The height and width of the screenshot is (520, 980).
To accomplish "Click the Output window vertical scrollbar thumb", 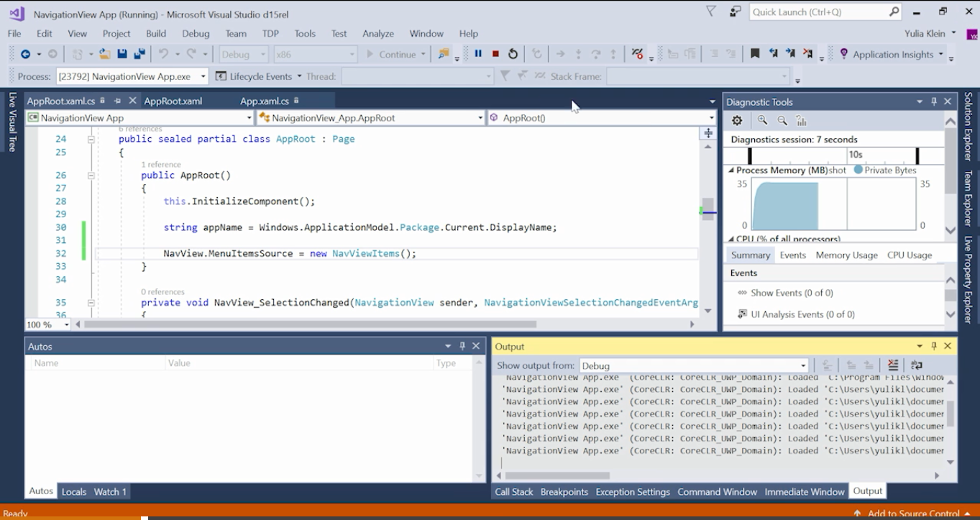I will click(951, 414).
